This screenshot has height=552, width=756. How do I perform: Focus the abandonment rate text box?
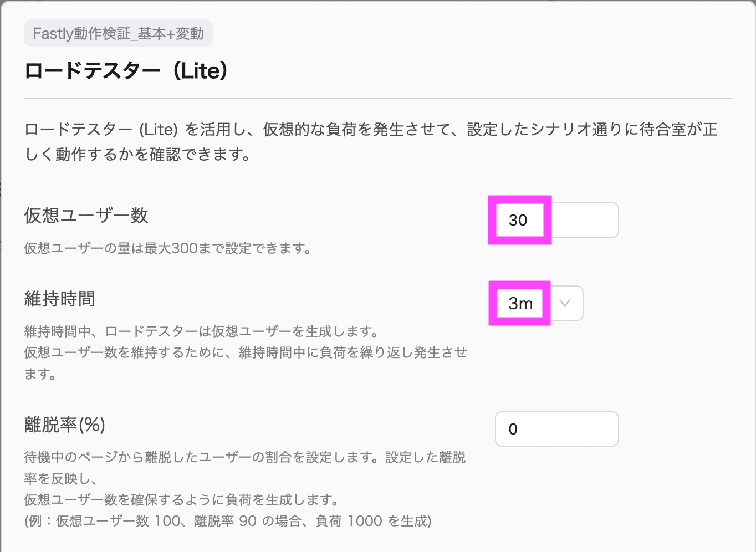click(x=556, y=428)
